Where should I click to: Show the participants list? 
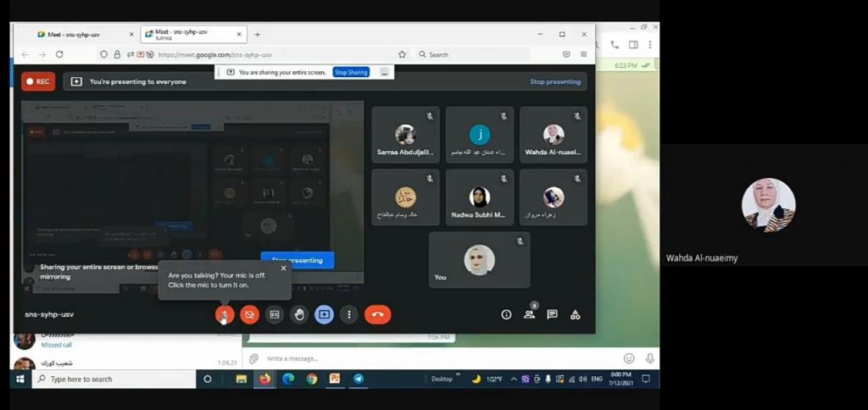click(529, 314)
